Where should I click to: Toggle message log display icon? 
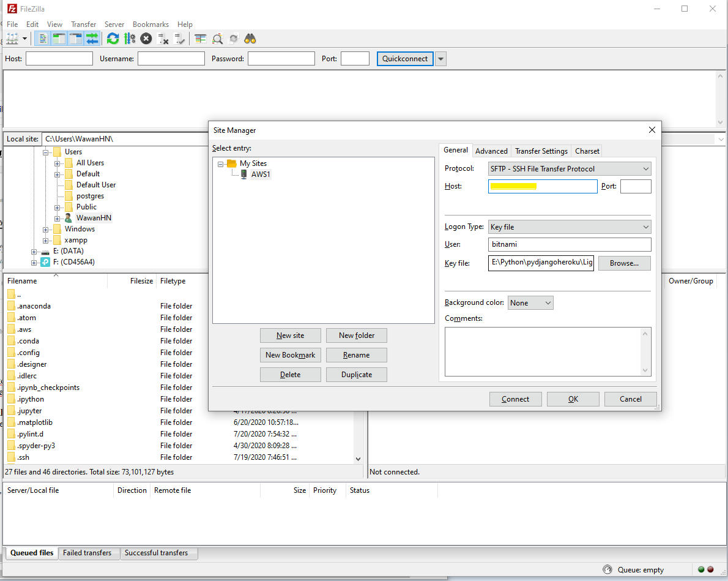(42, 39)
